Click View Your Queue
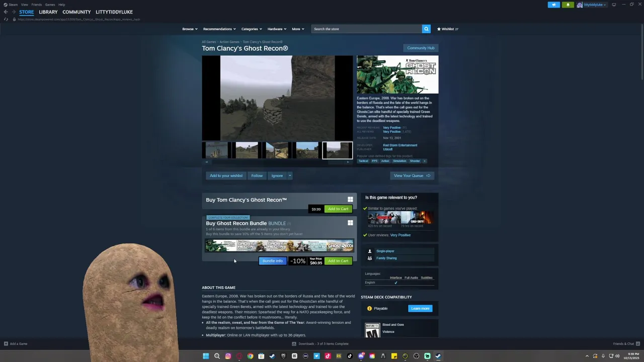Screen dimensions: 644x362 (412, 175)
